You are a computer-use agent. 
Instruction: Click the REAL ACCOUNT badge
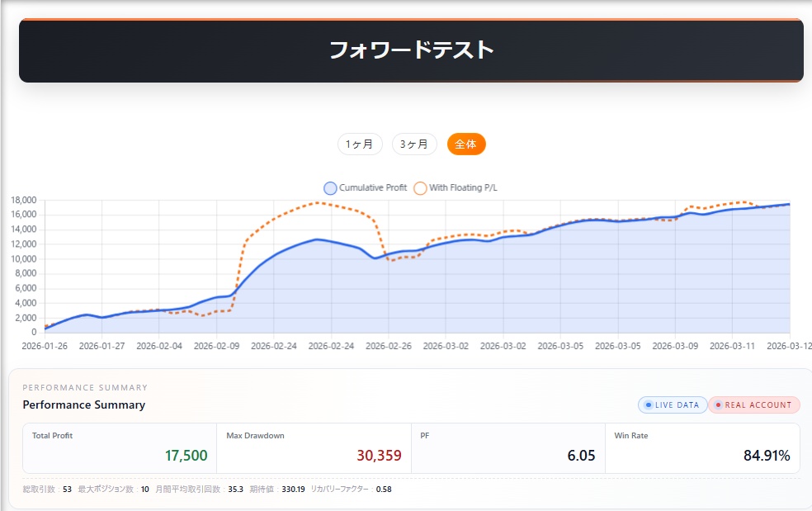point(754,405)
